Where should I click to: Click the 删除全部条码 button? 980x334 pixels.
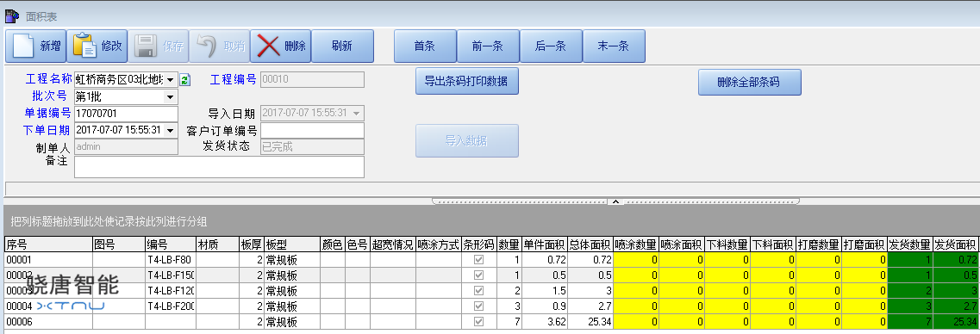coord(749,82)
